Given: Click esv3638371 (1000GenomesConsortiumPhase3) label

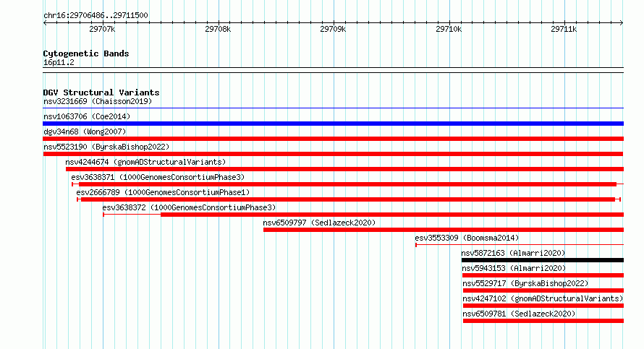Looking at the screenshot, I should tap(158, 177).
